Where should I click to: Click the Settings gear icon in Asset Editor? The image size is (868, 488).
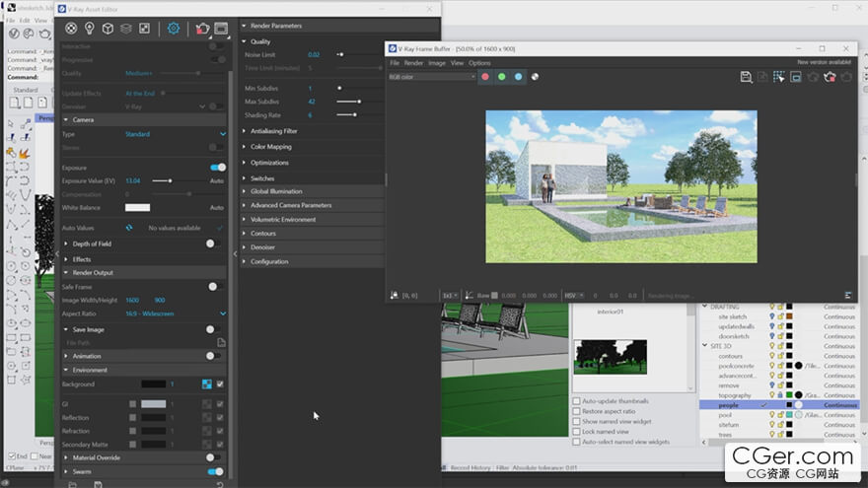coord(174,29)
